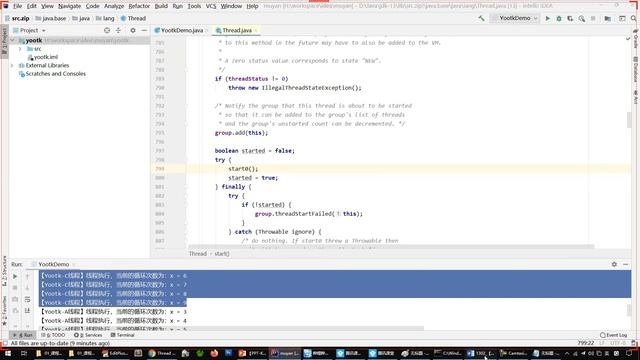Open Project panel settings gear

[x=133, y=30]
